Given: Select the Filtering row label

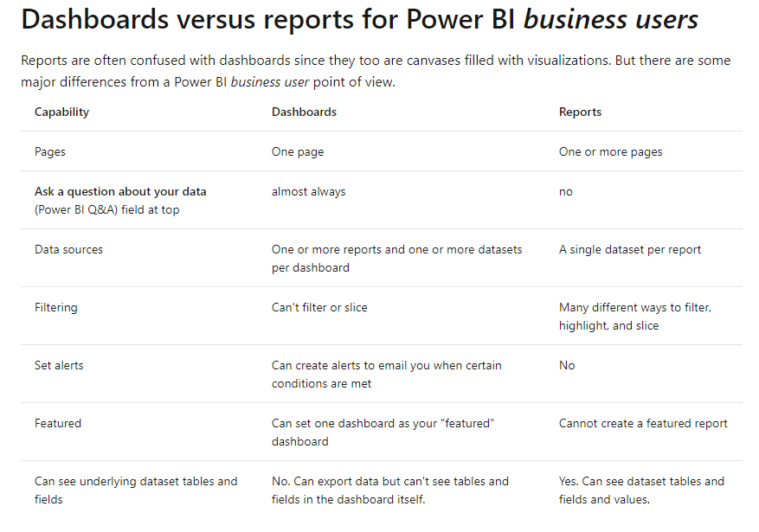Looking at the screenshot, I should (56, 308).
